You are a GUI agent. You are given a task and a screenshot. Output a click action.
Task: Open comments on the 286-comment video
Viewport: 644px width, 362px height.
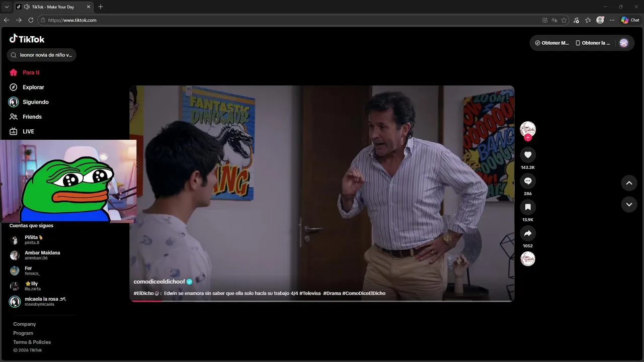click(x=528, y=181)
